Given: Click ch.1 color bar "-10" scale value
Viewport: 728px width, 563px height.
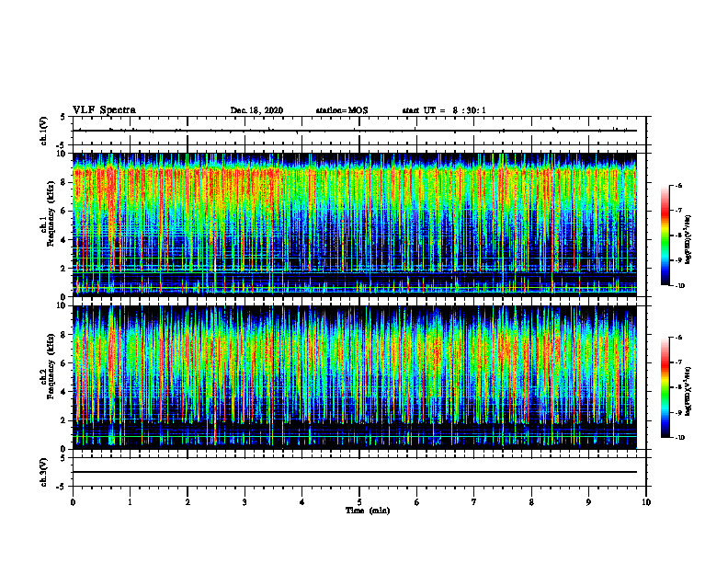Looking at the screenshot, I should (680, 286).
